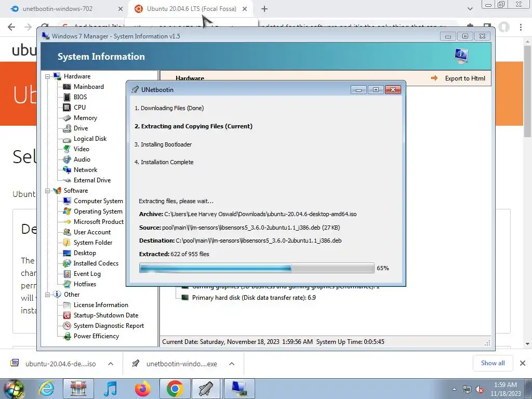532x399 pixels.
Task: Open Chrome tab search dropdown arrow
Action: (470, 9)
